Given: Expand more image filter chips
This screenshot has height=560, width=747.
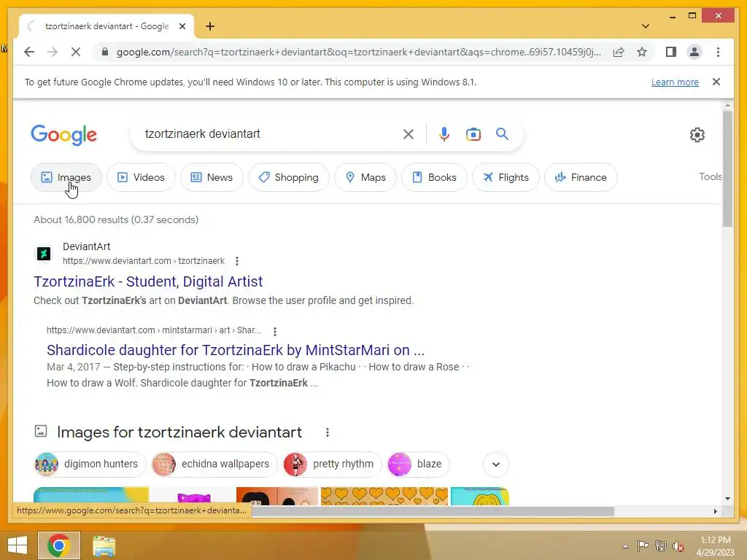Looking at the screenshot, I should pos(496,464).
